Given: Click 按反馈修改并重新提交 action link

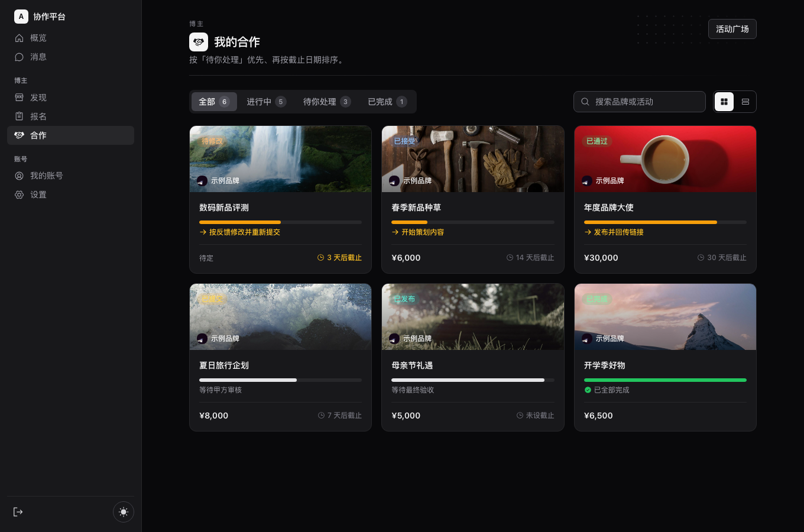Looking at the screenshot, I should point(240,232).
